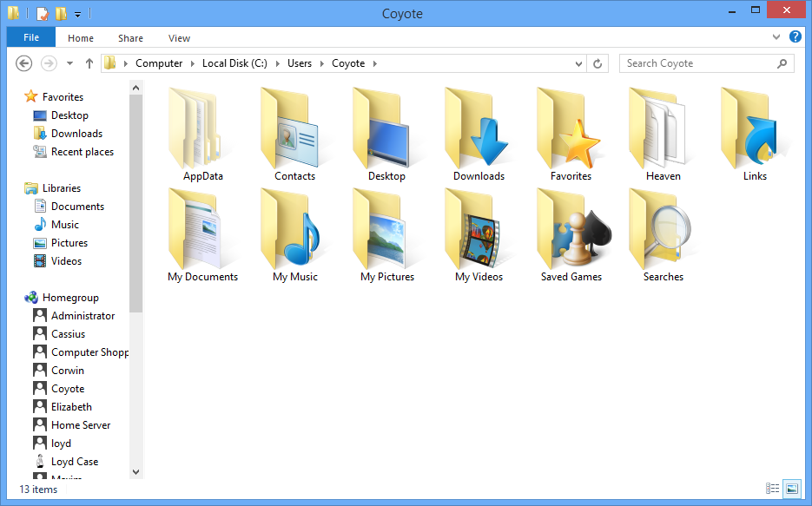The image size is (812, 506).
Task: Open the File menu tab
Action: click(x=31, y=37)
